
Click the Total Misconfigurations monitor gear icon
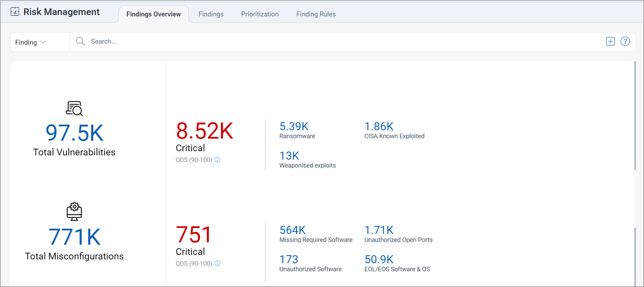[x=74, y=211]
